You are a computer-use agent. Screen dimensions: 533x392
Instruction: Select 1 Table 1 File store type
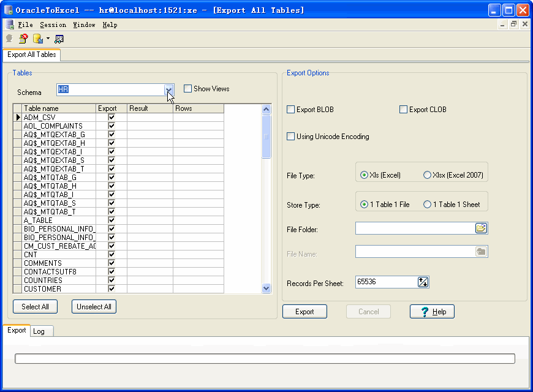[364, 205]
